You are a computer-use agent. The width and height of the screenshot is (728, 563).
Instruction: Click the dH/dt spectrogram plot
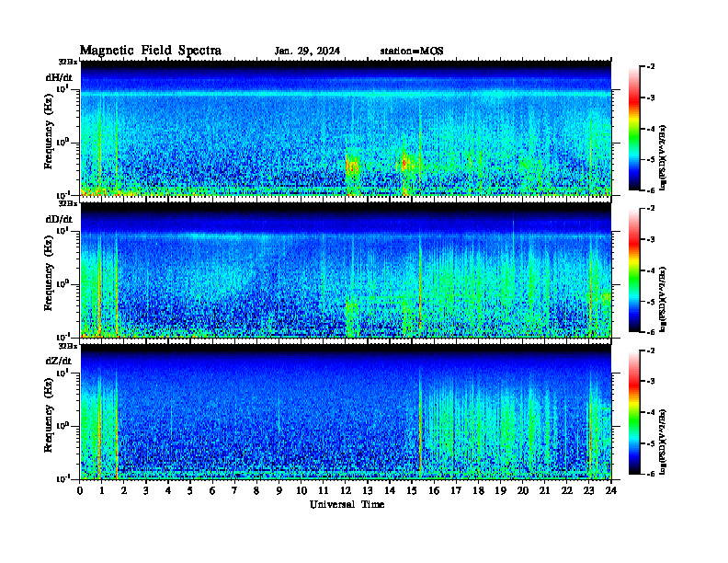(346, 128)
